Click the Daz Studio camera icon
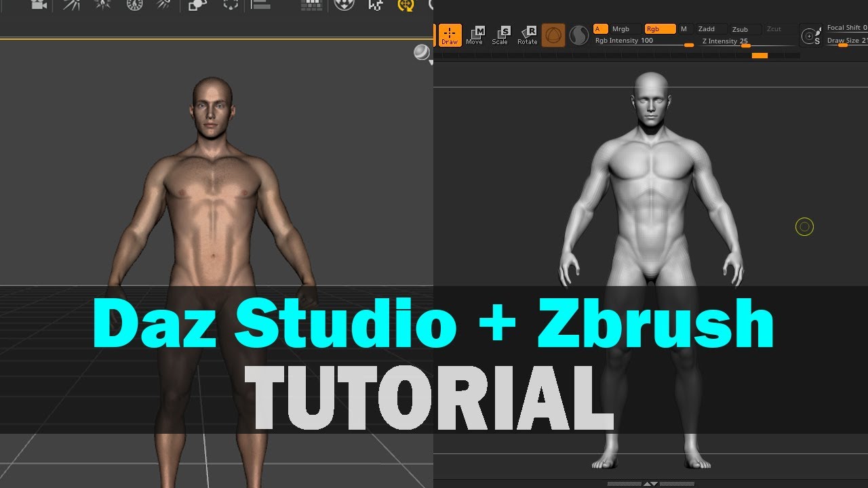 click(x=39, y=5)
